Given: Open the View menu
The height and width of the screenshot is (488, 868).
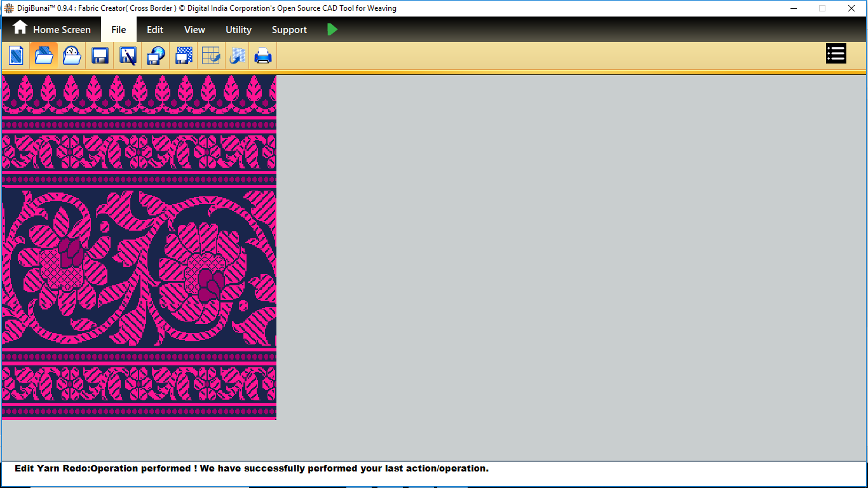Looking at the screenshot, I should pyautogui.click(x=194, y=30).
